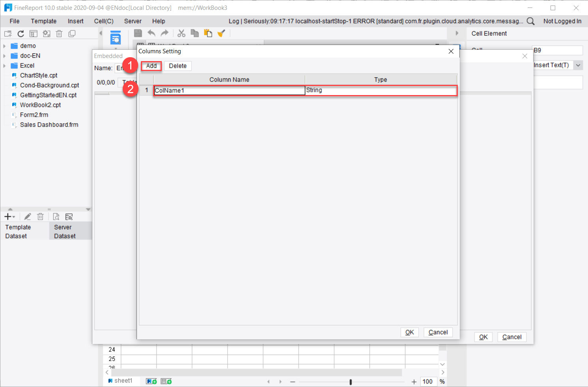This screenshot has height=387, width=588.
Task: Save the current template
Action: coord(138,33)
